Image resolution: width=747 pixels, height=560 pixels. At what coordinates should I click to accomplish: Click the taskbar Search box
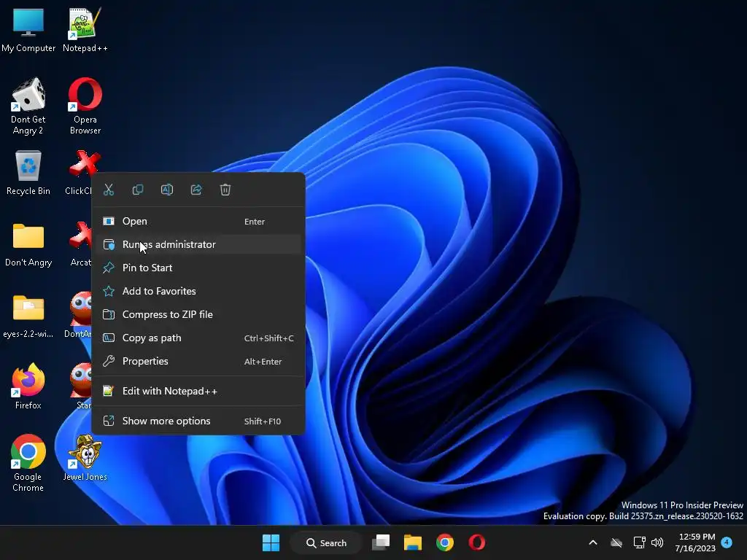[x=326, y=542]
